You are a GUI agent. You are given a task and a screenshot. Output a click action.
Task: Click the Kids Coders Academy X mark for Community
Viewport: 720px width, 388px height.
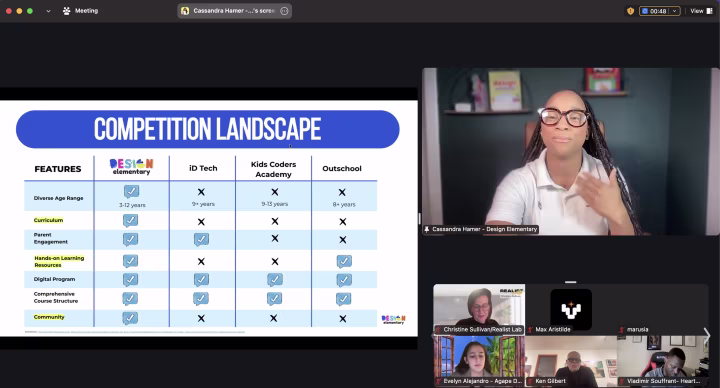[274, 318]
